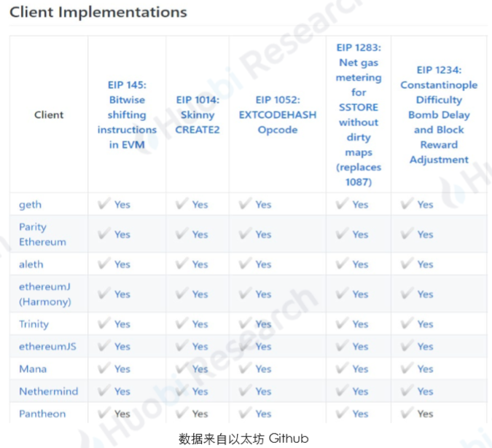Click the Mana client link
Screen dimensions: 492x448
point(33,369)
